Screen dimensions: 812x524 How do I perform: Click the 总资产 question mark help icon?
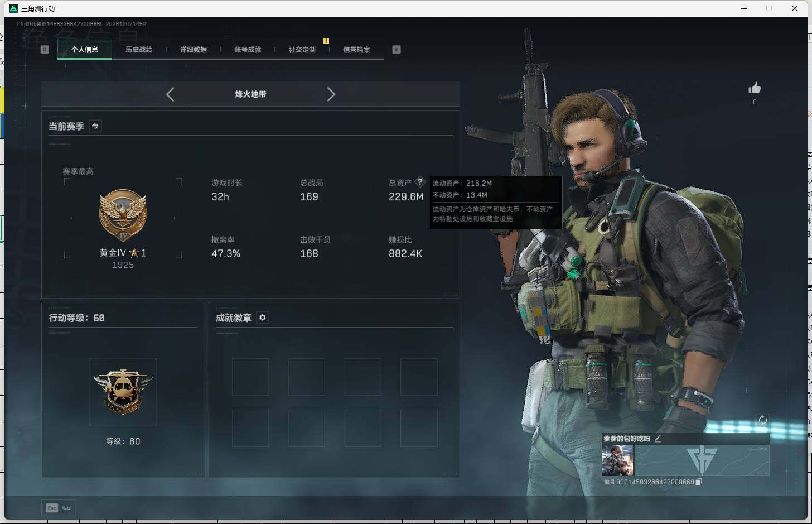click(420, 182)
